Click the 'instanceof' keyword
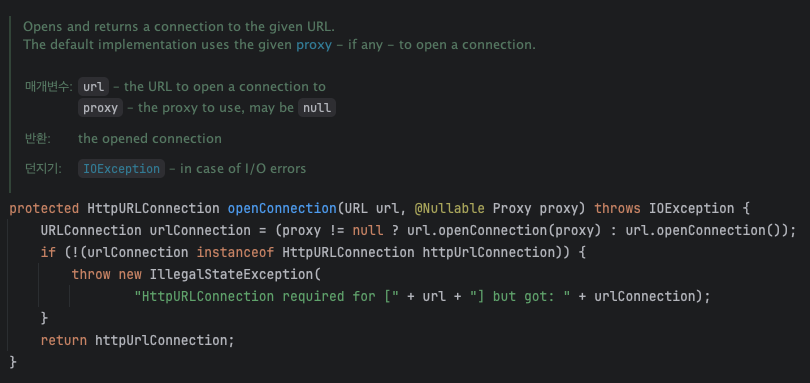The width and height of the screenshot is (810, 383). pos(236,253)
